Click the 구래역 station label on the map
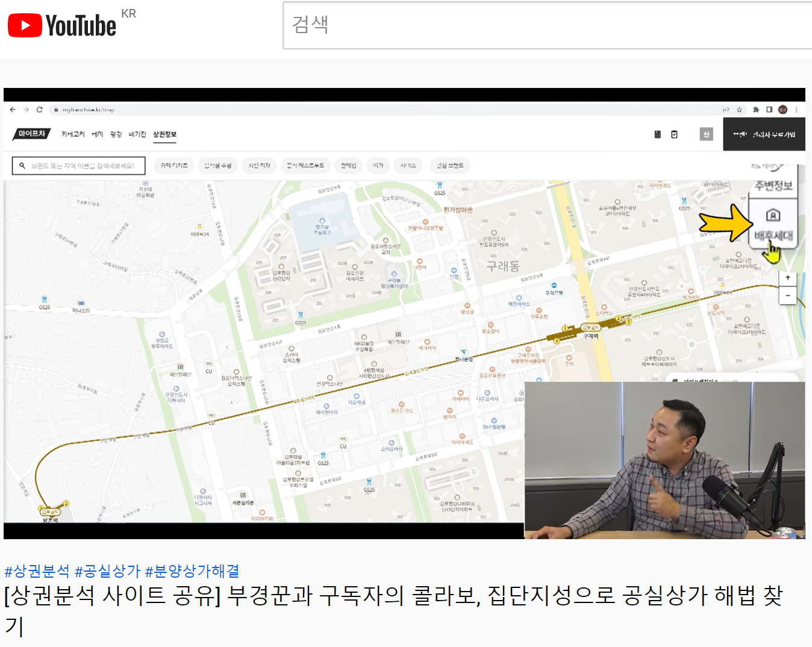812x647 pixels. tap(591, 336)
